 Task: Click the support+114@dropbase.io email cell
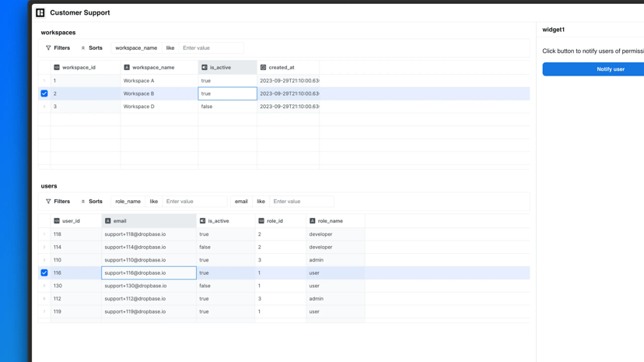click(149, 248)
